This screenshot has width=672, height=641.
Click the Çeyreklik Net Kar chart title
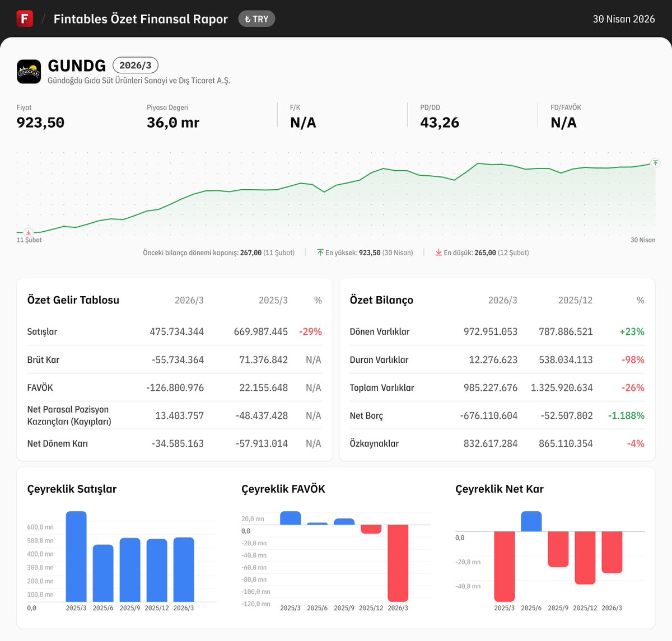(500, 489)
